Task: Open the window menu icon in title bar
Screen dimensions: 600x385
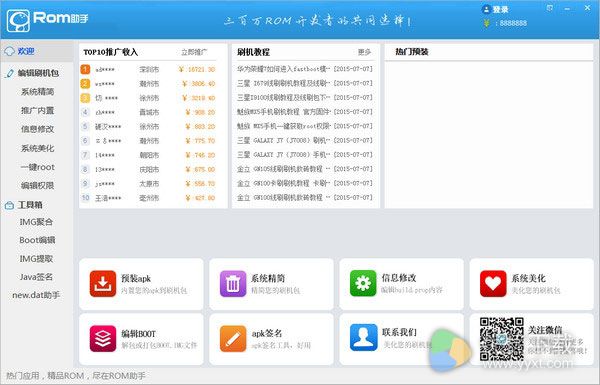Action: coord(550,8)
